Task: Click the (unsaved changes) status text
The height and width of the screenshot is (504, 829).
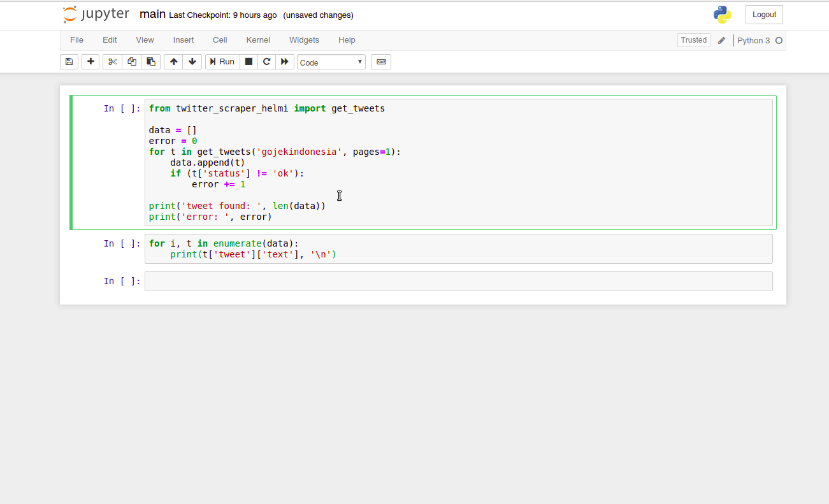Action: (x=318, y=15)
